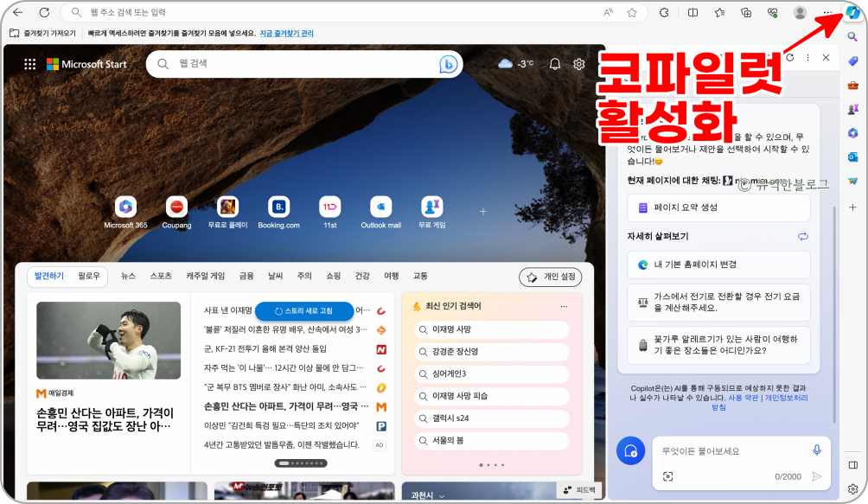Open the Outlook mail quick link
Viewport: 868px width, 504px height.
click(x=381, y=212)
